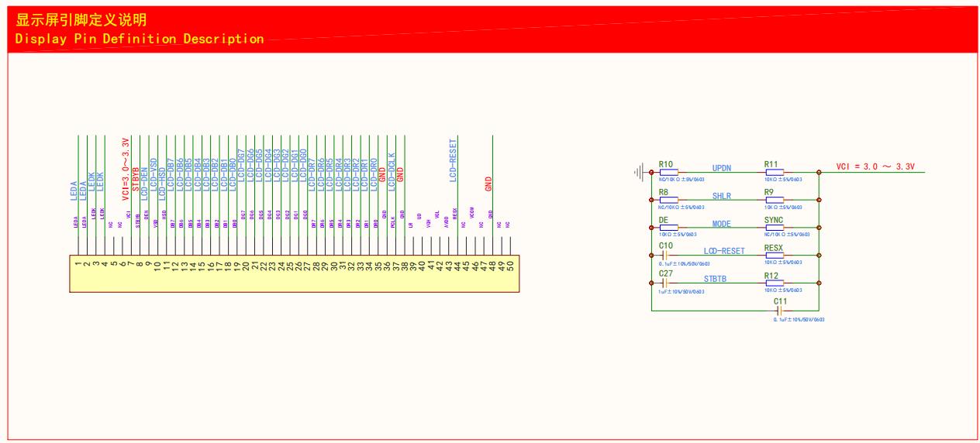Select the C10 capacitor symbol
The height and width of the screenshot is (443, 980).
[666, 256]
